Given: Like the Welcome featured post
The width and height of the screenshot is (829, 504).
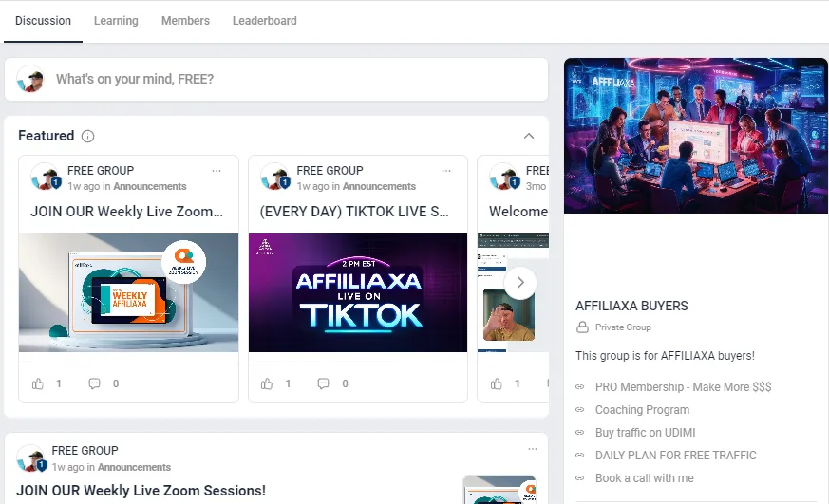Looking at the screenshot, I should [x=496, y=383].
